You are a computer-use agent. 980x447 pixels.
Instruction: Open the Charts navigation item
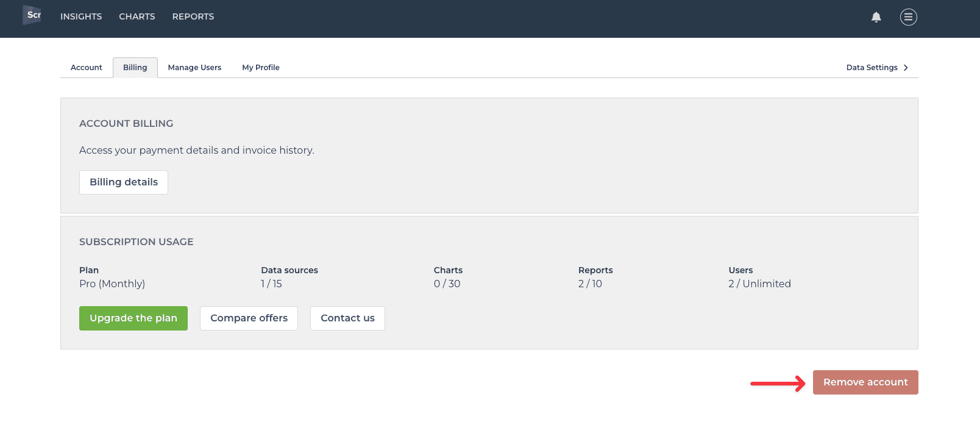click(x=137, y=16)
